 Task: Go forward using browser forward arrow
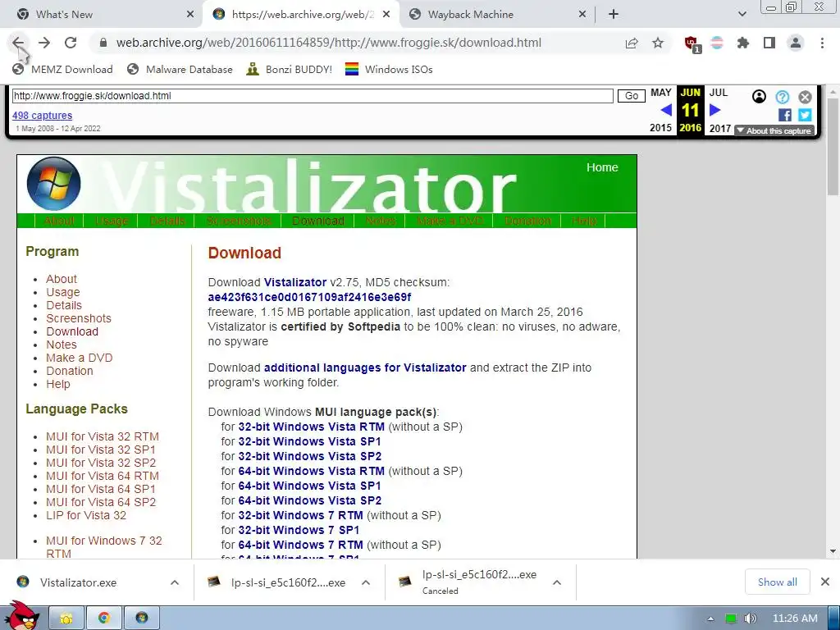click(44, 43)
